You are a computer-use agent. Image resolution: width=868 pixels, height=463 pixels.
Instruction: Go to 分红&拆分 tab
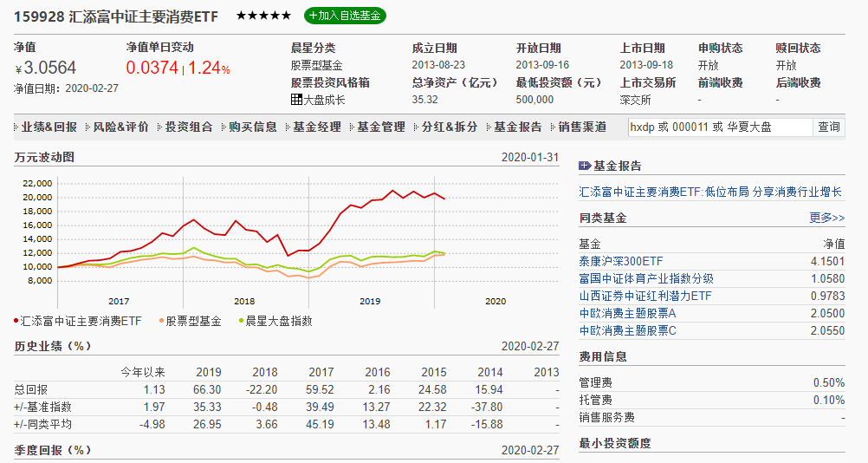pos(450,127)
